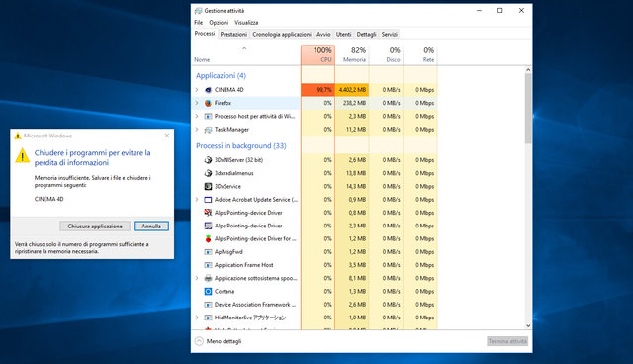Click the Adobe Acrobat Update Service icon
The image size is (633, 364).
pyautogui.click(x=208, y=200)
